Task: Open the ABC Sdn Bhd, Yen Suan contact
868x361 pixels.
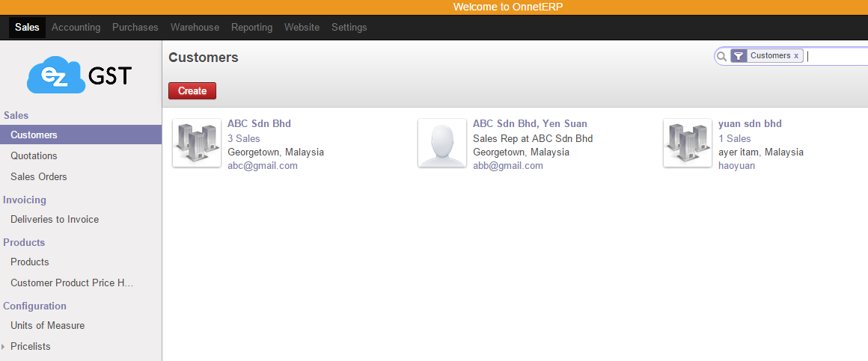Action: [530, 124]
